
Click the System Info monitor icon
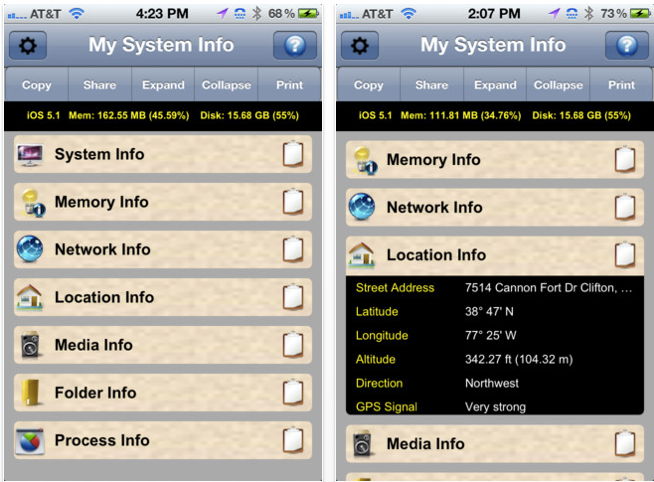[31, 155]
